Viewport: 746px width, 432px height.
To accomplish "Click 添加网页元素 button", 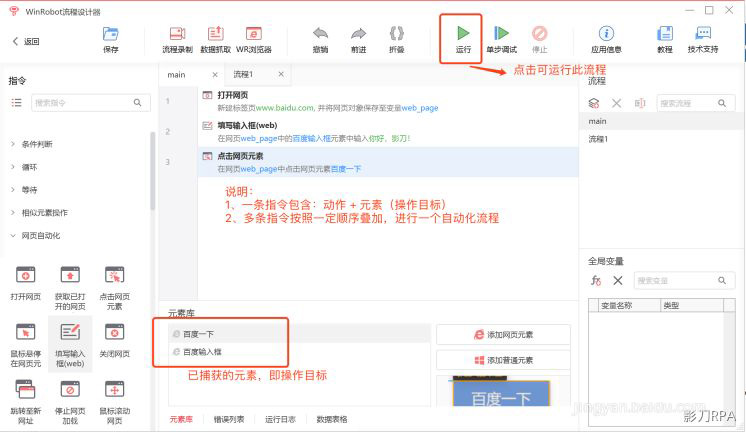I will tap(503, 334).
